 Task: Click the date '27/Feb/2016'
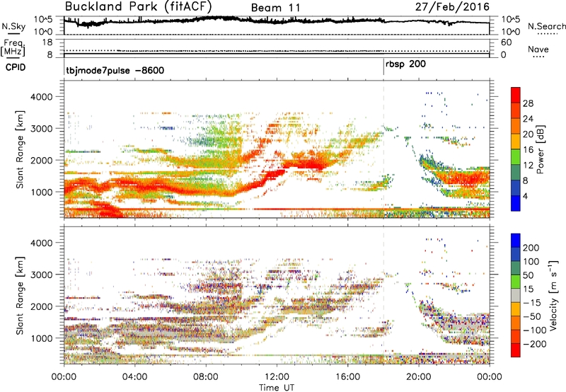(x=452, y=6)
